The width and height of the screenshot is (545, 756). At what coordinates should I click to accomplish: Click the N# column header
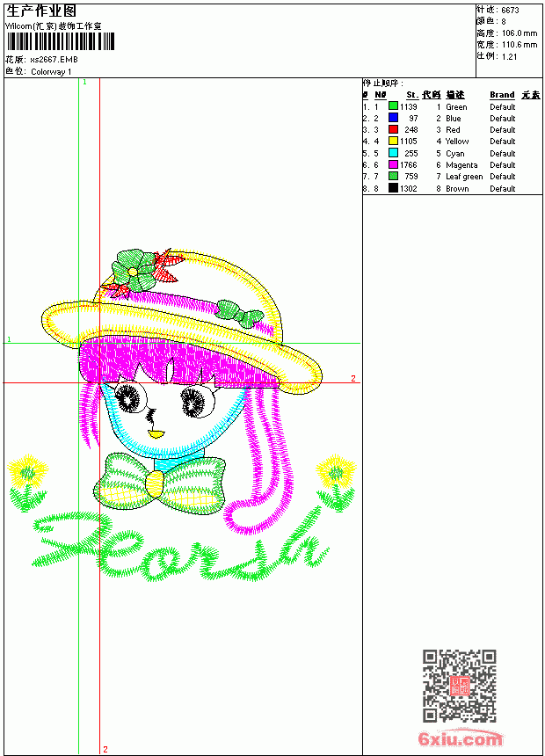coord(380,95)
